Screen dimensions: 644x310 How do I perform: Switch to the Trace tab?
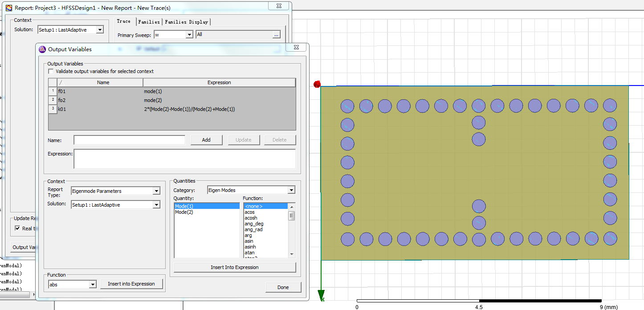tap(124, 21)
